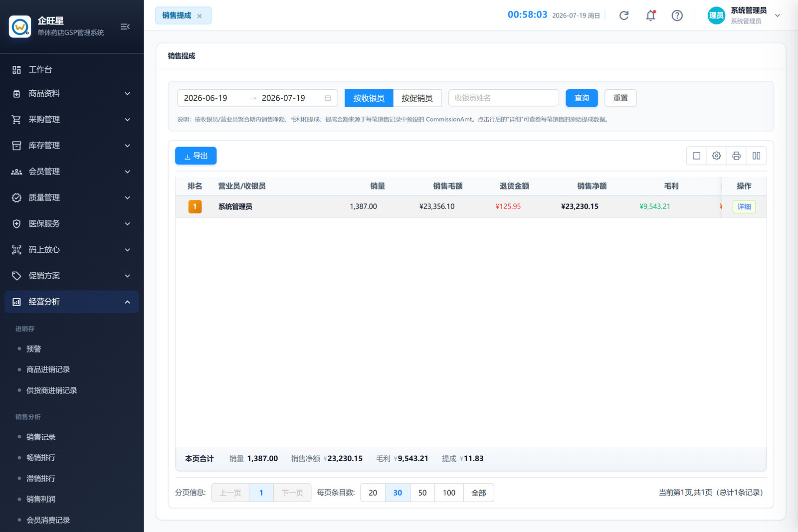Sort by 销售净额 column header

592,186
